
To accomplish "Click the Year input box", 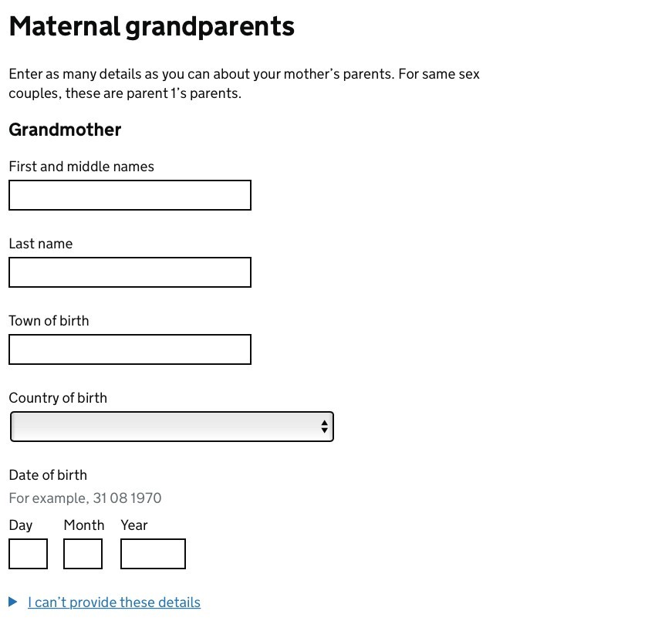I will pos(153,554).
